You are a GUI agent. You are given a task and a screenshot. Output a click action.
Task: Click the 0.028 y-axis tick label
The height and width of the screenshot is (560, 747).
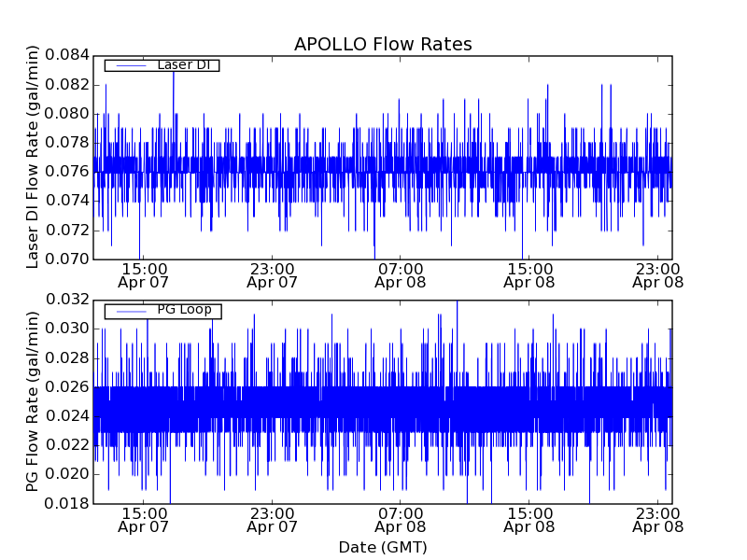point(67,358)
